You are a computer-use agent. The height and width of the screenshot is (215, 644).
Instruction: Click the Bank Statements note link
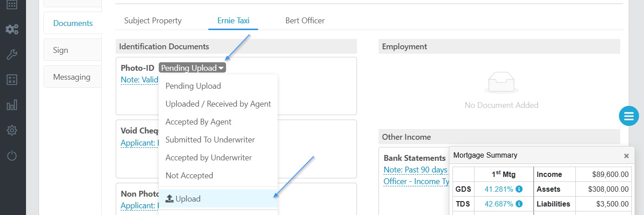(416, 170)
